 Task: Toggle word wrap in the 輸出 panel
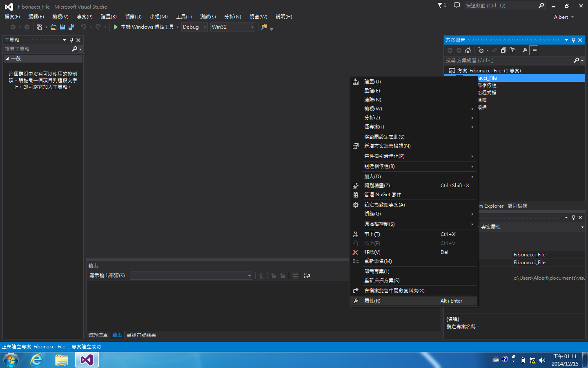point(307,275)
